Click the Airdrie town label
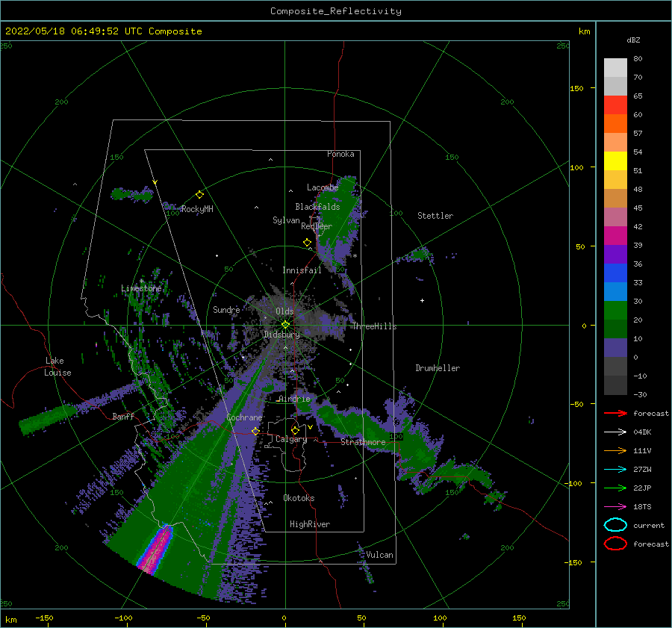This screenshot has height=628, width=672. coord(294,399)
